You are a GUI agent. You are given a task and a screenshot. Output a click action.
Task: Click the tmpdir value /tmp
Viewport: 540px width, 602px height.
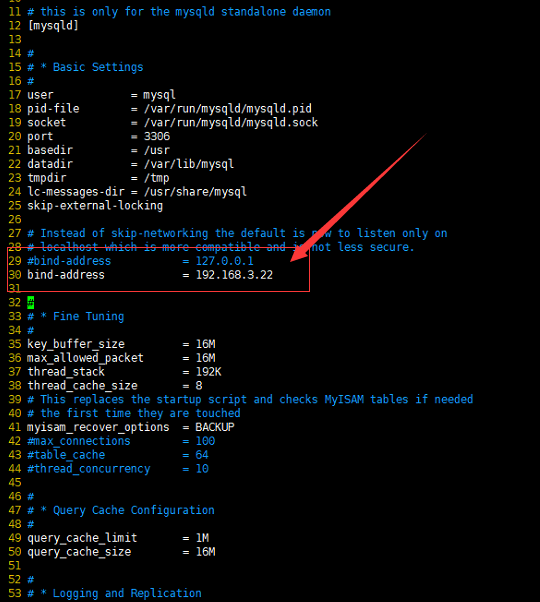coord(156,178)
